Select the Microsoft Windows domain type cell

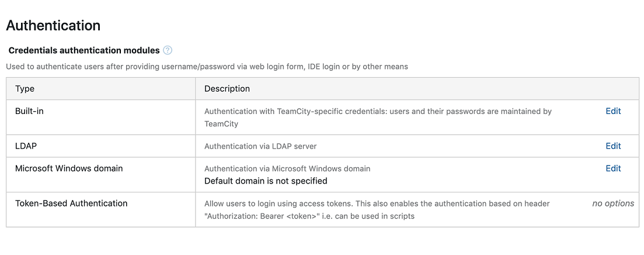[x=69, y=168]
